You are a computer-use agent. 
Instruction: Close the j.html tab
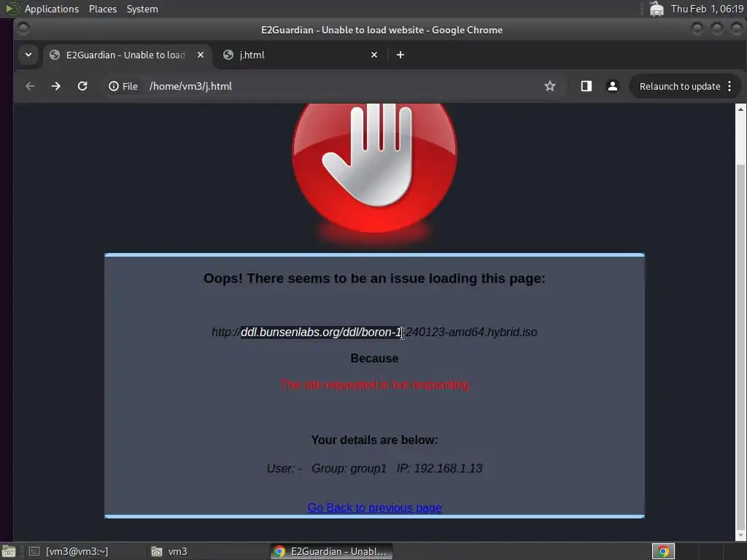click(x=374, y=55)
